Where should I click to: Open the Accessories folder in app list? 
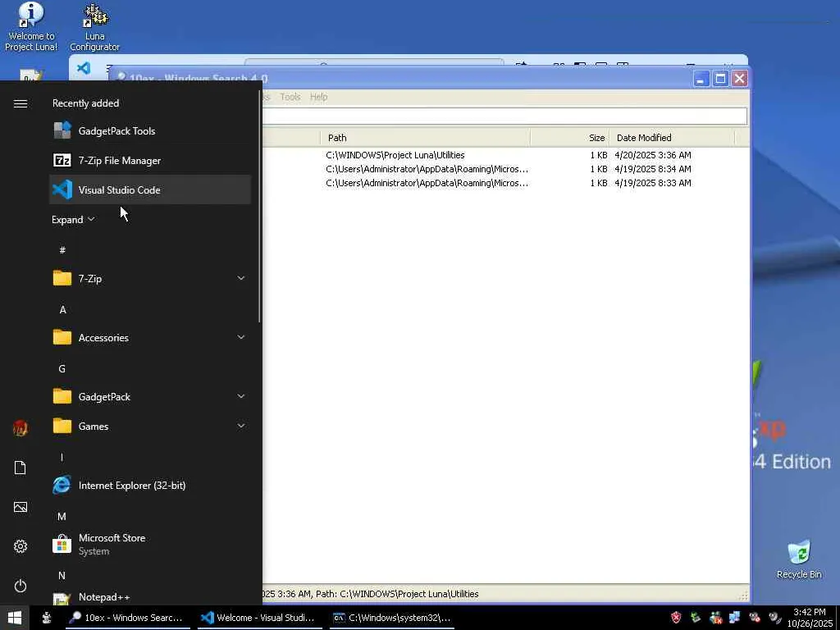[x=150, y=337]
